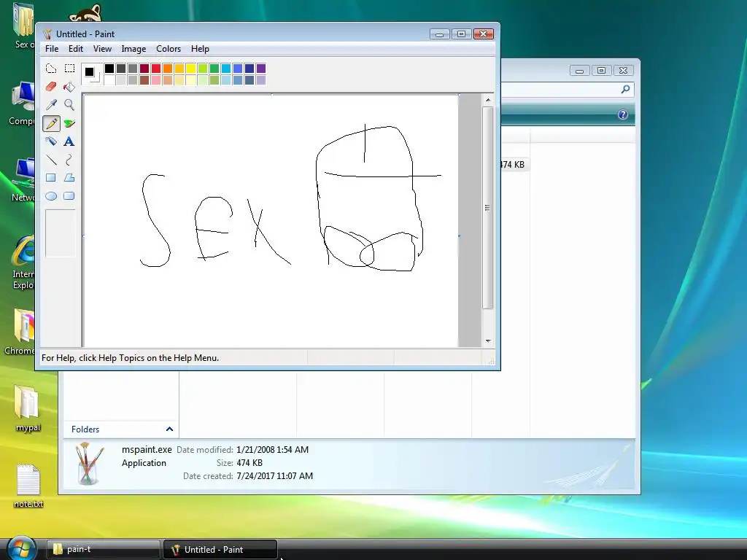Choose the yellow color swatch
Viewport: 747px width, 560px height.
point(191,69)
